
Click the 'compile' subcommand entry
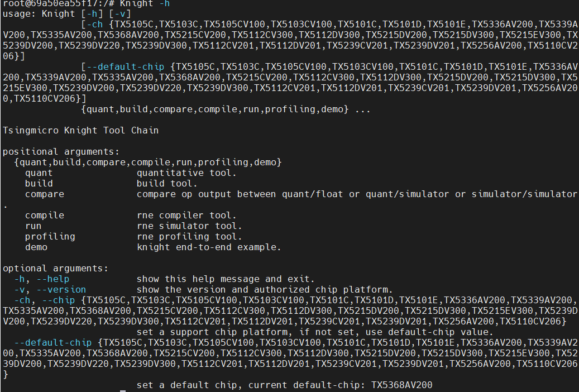pyautogui.click(x=44, y=216)
